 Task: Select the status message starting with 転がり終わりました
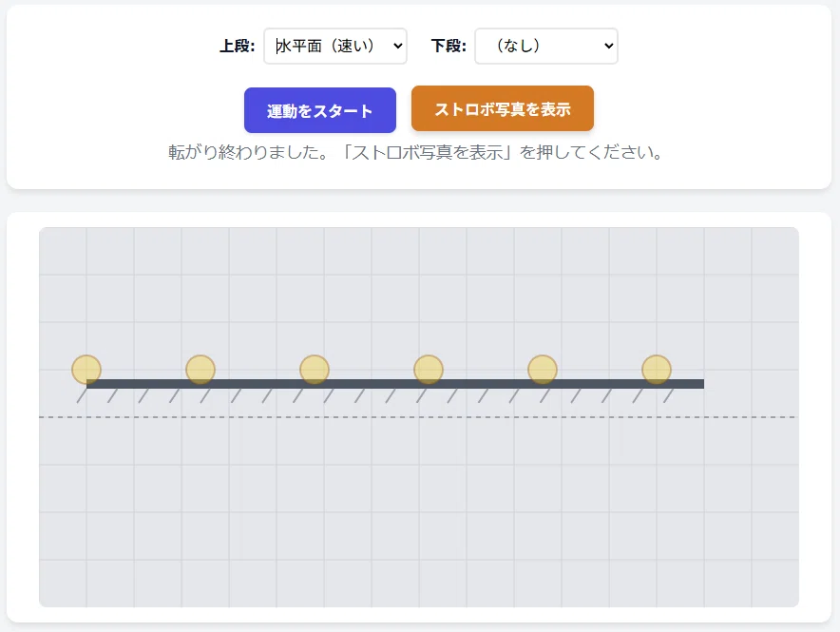point(415,153)
